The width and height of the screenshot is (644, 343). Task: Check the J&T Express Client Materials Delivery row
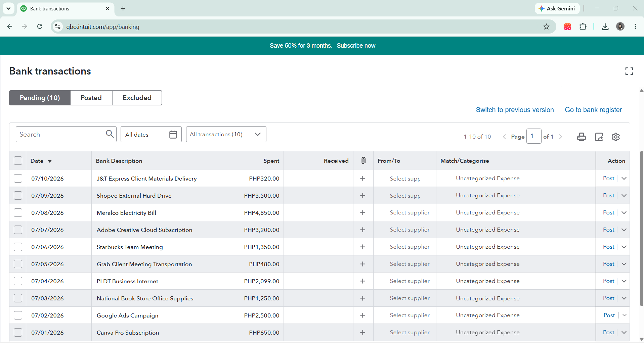click(18, 179)
